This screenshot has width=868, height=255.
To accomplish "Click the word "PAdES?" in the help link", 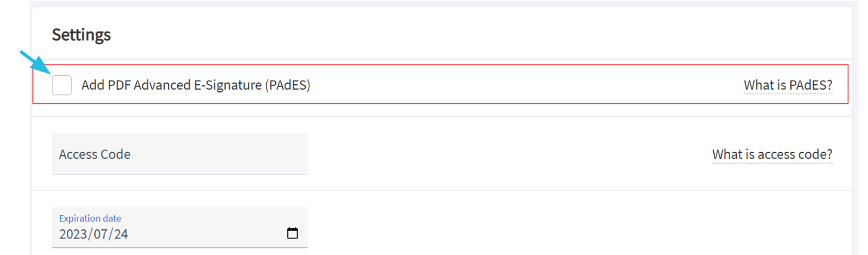I will (811, 85).
